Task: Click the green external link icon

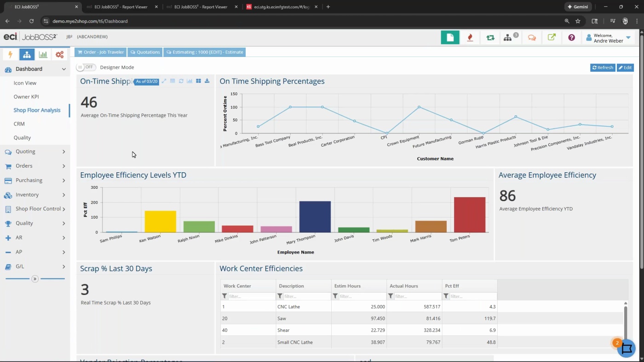Action: click(x=552, y=38)
